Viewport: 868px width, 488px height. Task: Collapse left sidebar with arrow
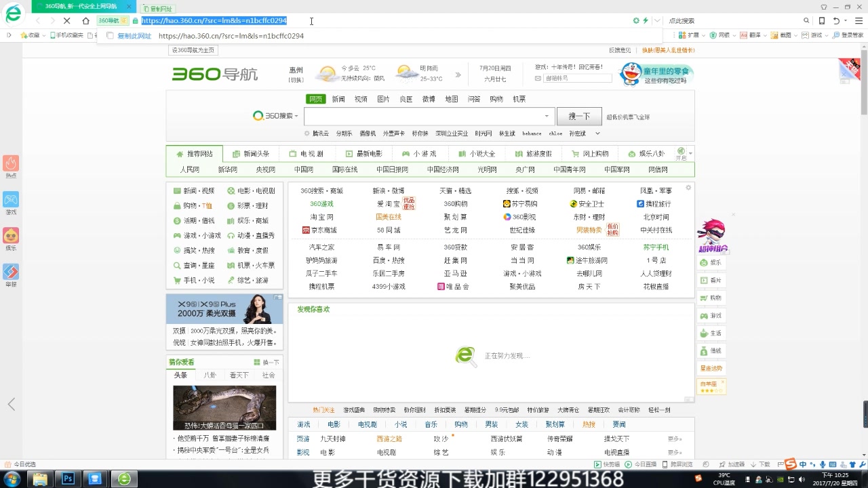pyautogui.click(x=11, y=404)
